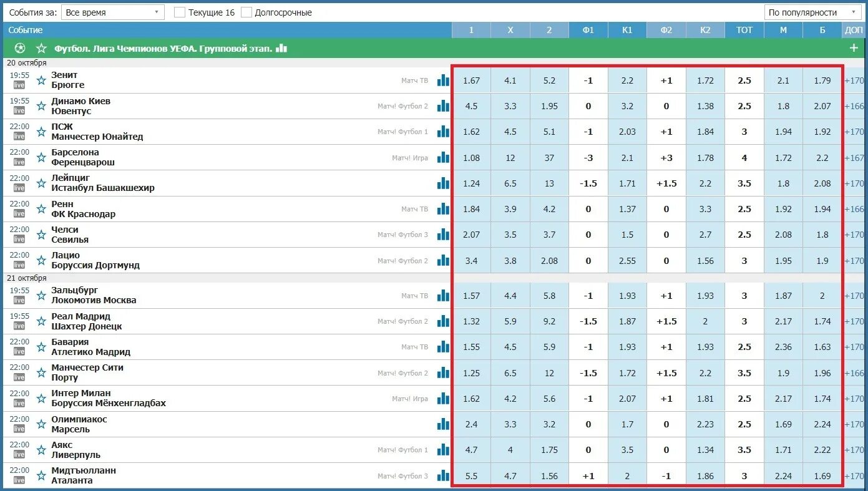Image resolution: width=868 pixels, height=491 pixels.
Task: Open the Реал Мадрид – Шахтер Донецк match
Action: (x=87, y=321)
